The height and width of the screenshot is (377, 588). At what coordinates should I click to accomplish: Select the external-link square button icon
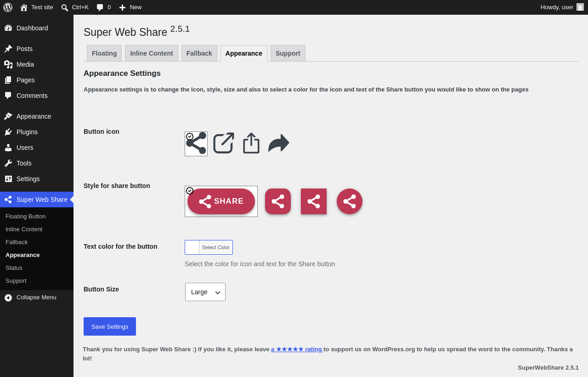pyautogui.click(x=224, y=143)
